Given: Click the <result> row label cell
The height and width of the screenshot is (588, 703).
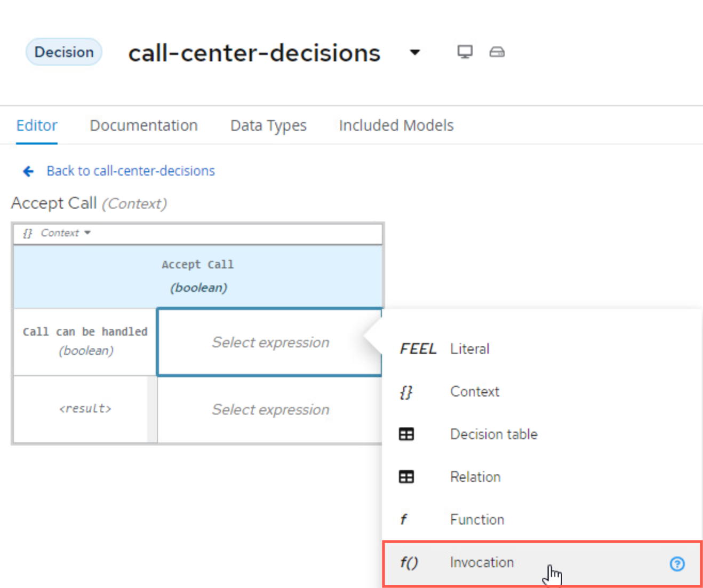Looking at the screenshot, I should [85, 409].
